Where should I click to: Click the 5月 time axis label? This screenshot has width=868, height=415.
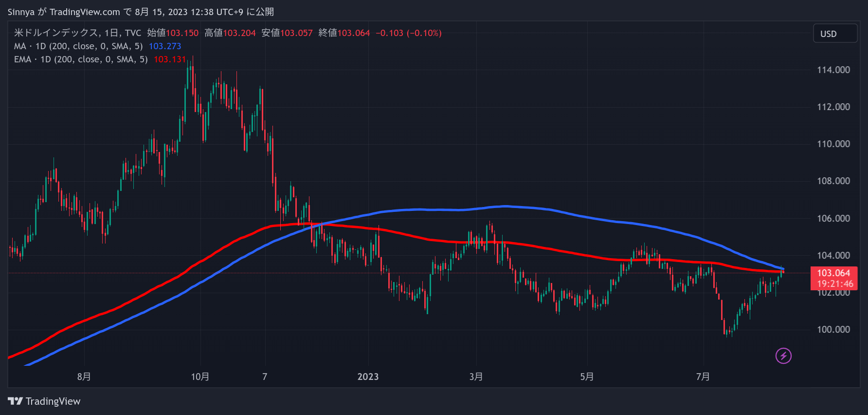pyautogui.click(x=587, y=377)
